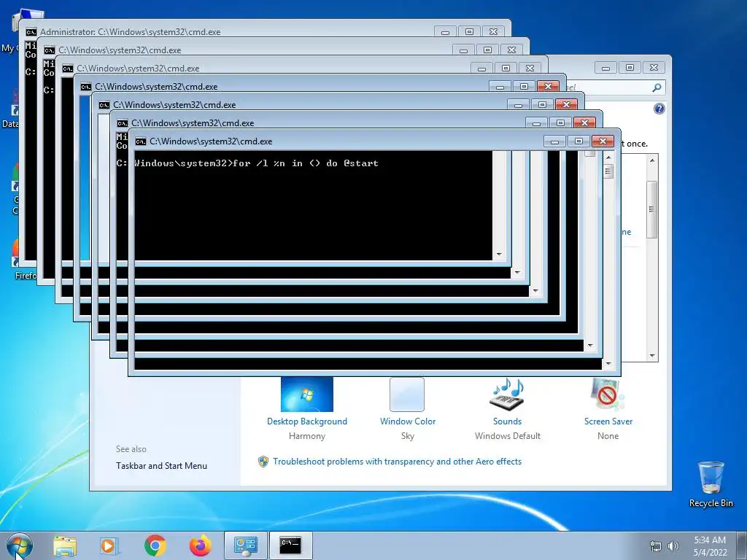
Task: Open the Screen Saver link
Action: point(608,421)
